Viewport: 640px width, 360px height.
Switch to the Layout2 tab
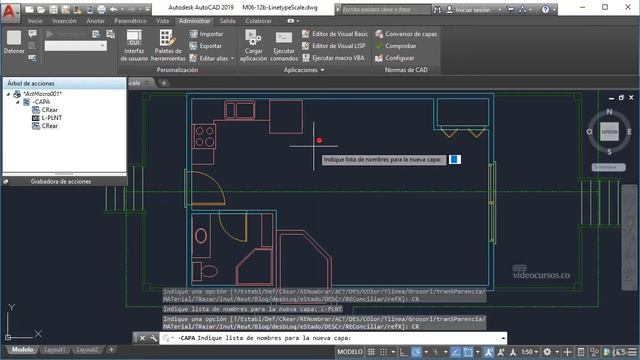[87, 350]
